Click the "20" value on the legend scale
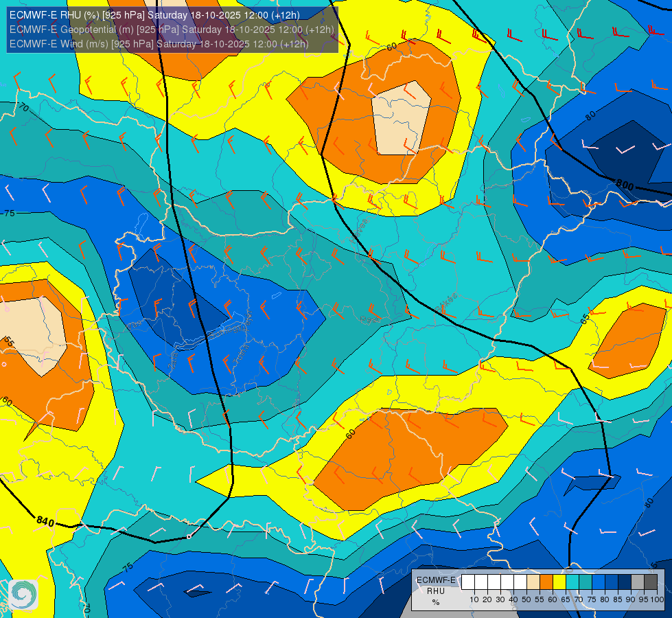Viewport: 672px width, 618px height. (487, 599)
